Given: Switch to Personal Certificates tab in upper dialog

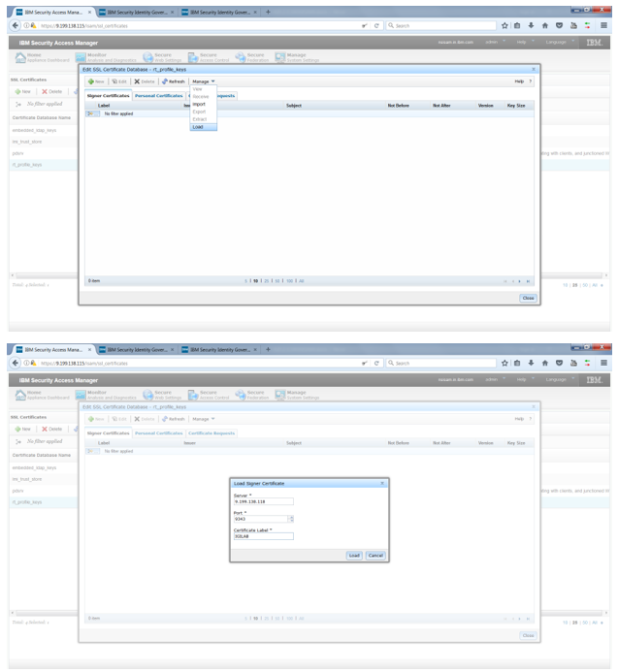Looking at the screenshot, I should click(x=159, y=96).
